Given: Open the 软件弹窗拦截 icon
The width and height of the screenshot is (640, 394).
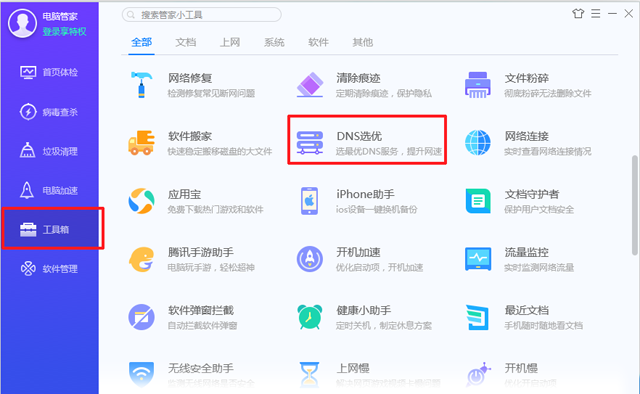Looking at the screenshot, I should [141, 317].
